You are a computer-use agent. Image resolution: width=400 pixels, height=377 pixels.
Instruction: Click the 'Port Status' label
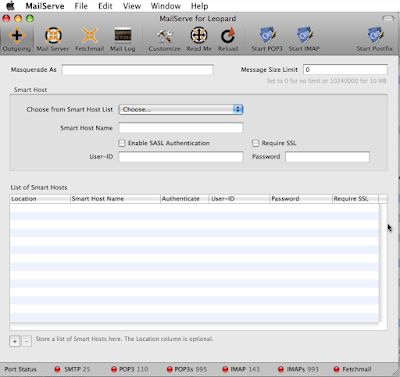click(21, 369)
